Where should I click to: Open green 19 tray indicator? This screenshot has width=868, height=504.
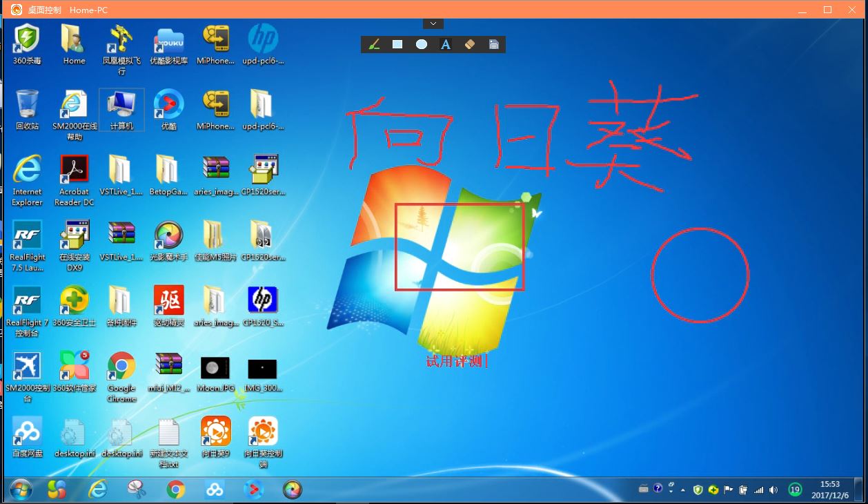(795, 490)
